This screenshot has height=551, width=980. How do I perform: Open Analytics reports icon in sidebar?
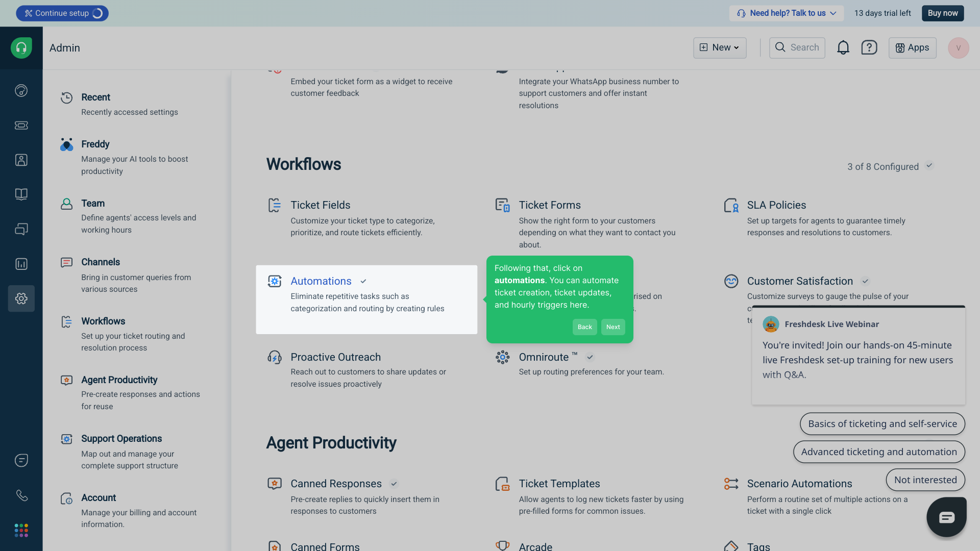point(21,264)
